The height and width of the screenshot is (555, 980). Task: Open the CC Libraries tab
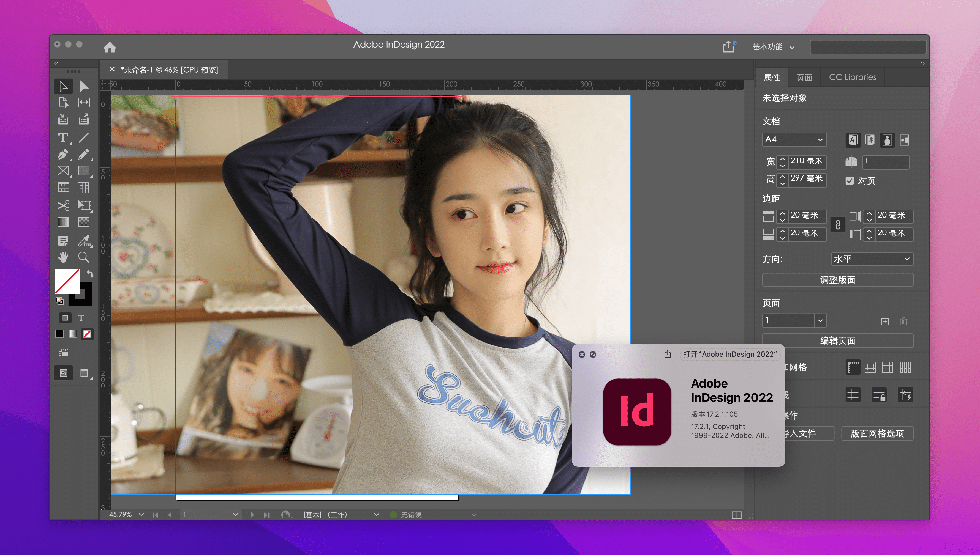pos(852,77)
